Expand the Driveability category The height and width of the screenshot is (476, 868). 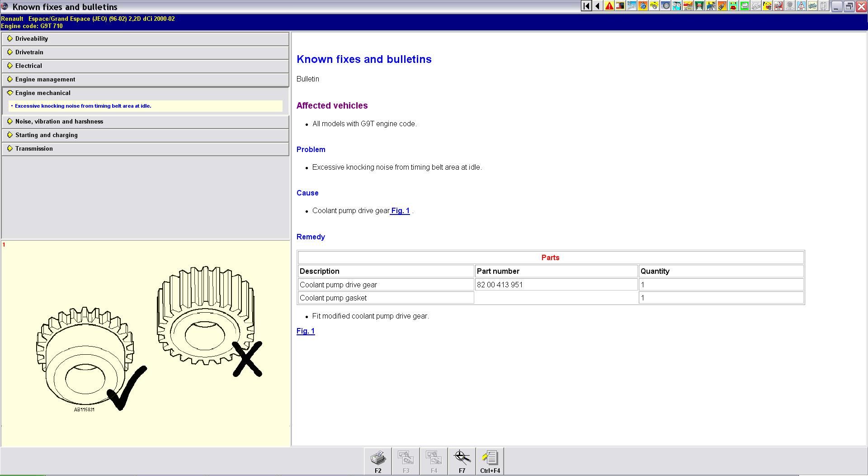[x=32, y=38]
